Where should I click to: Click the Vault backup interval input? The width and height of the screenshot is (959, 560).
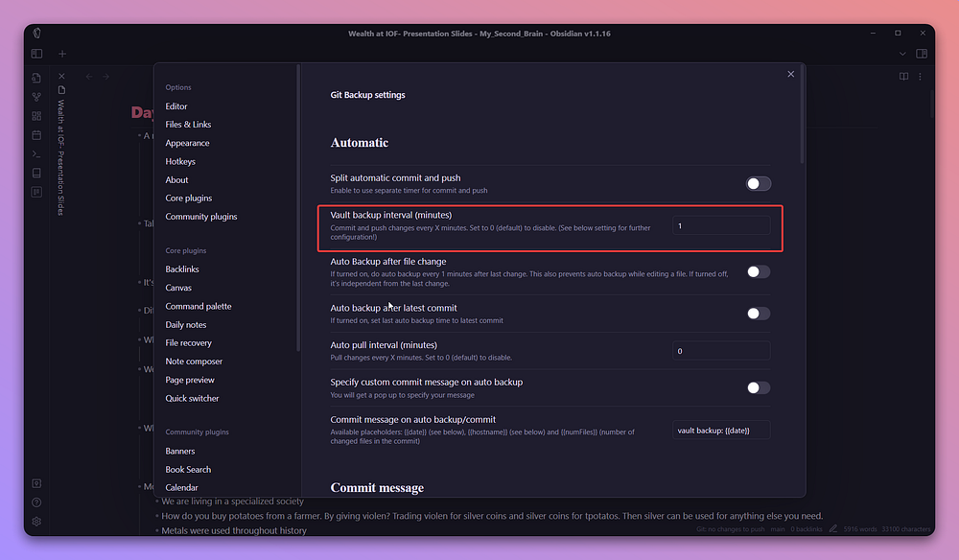coord(721,225)
